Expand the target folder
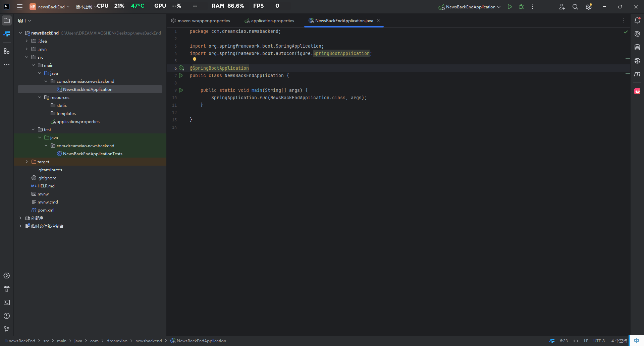Screen dimensions: 644x346 27,162
